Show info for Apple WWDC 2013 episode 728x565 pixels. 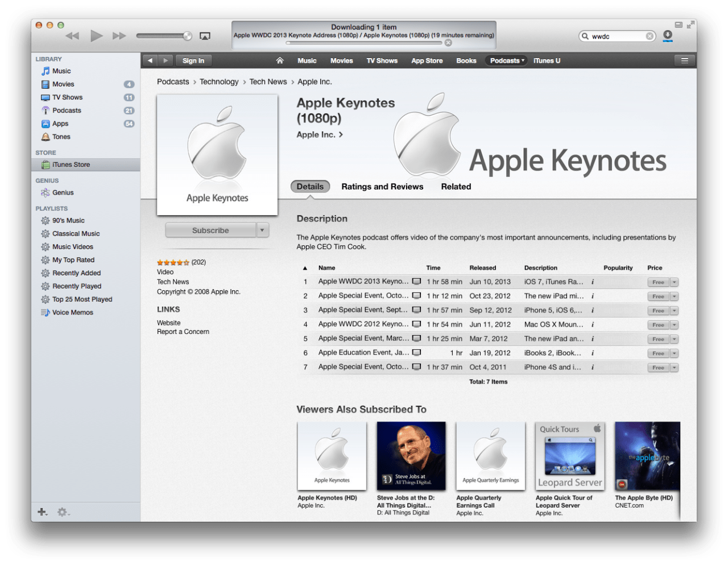click(x=593, y=282)
